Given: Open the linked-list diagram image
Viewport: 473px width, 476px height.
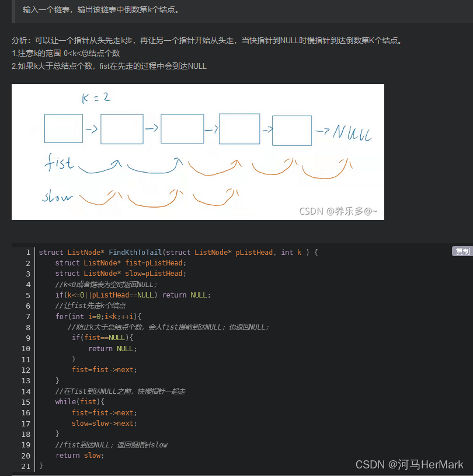Looking at the screenshot, I should tap(198, 152).
